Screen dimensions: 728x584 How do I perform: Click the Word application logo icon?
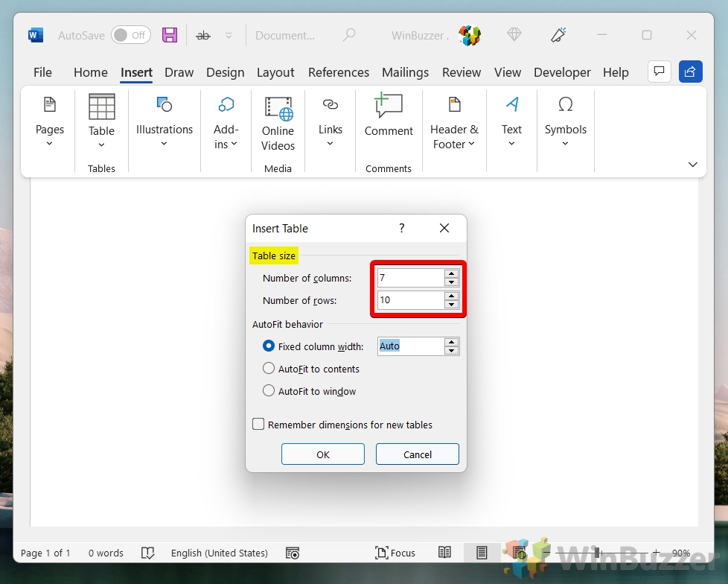coord(35,35)
